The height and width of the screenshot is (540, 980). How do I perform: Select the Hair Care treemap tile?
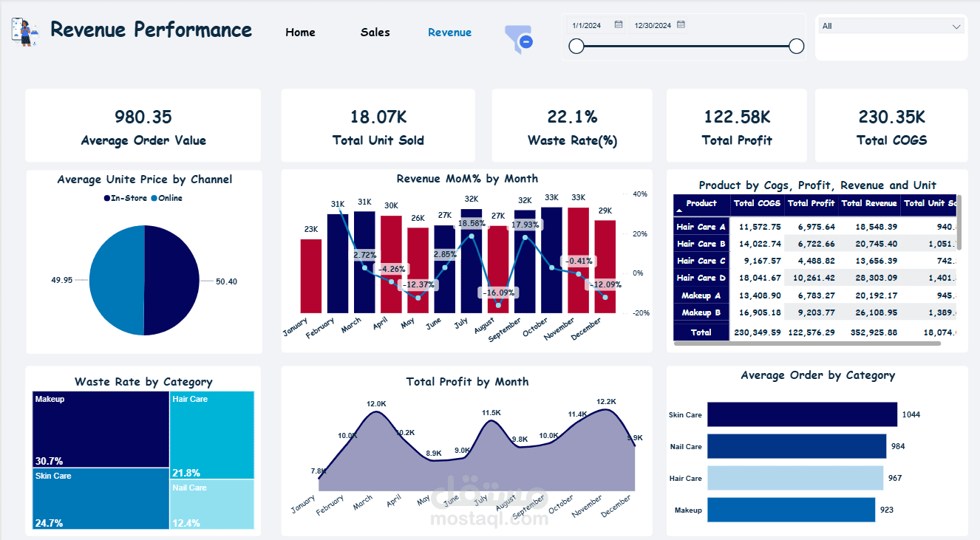211,435
